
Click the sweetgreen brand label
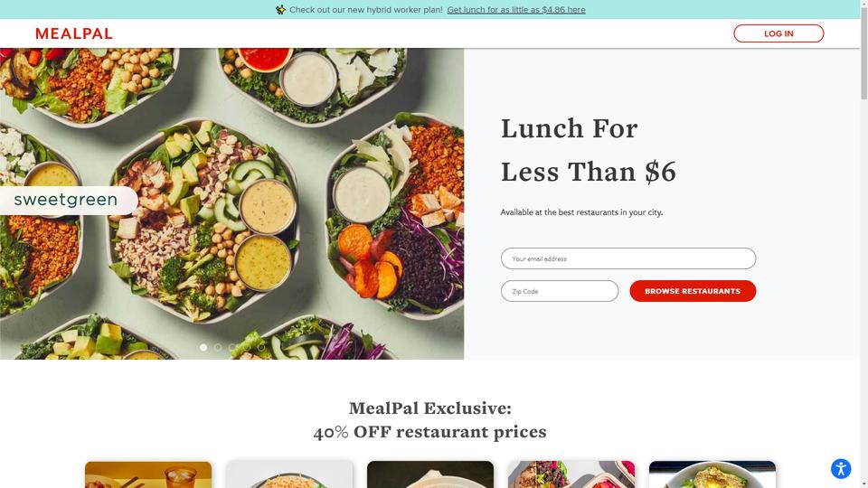[66, 200]
